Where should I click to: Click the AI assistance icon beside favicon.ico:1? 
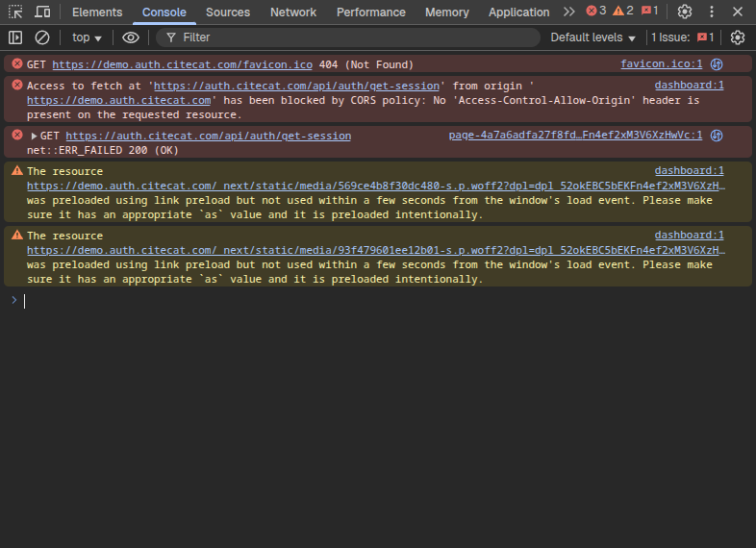coord(717,64)
